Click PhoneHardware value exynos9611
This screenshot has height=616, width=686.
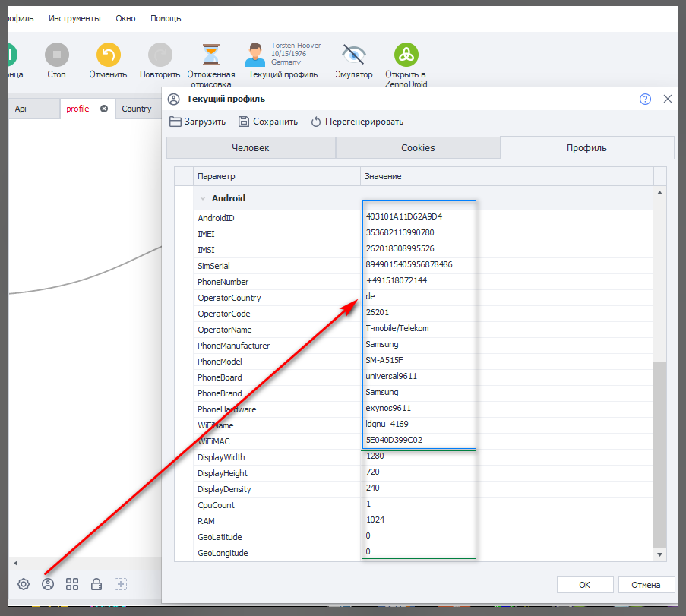[x=388, y=408]
